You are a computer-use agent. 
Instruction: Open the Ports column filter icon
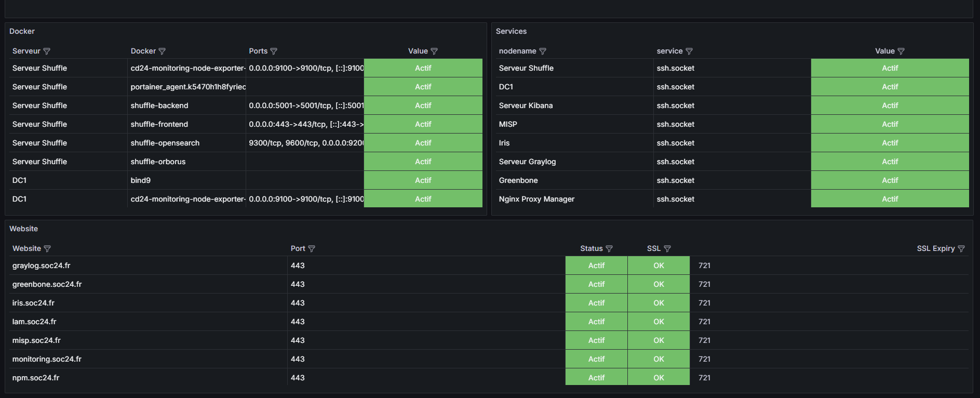pyautogui.click(x=274, y=51)
